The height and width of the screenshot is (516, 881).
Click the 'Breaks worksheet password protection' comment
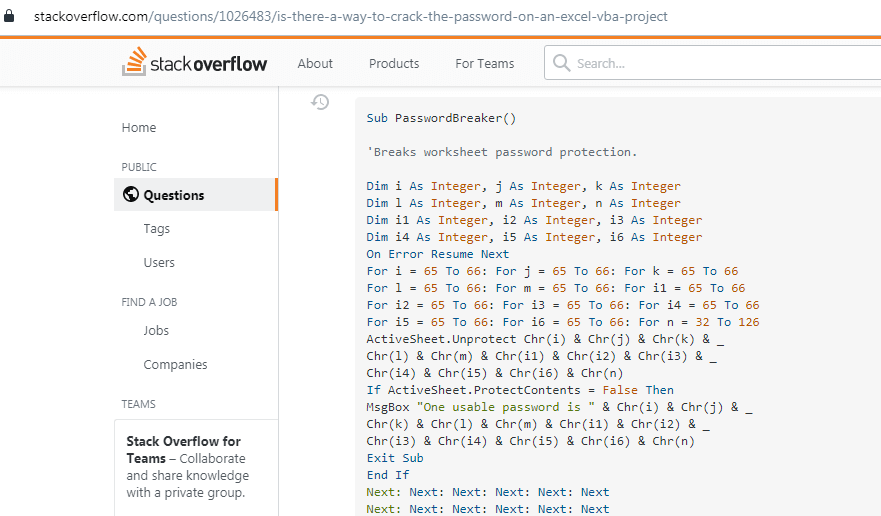click(502, 152)
